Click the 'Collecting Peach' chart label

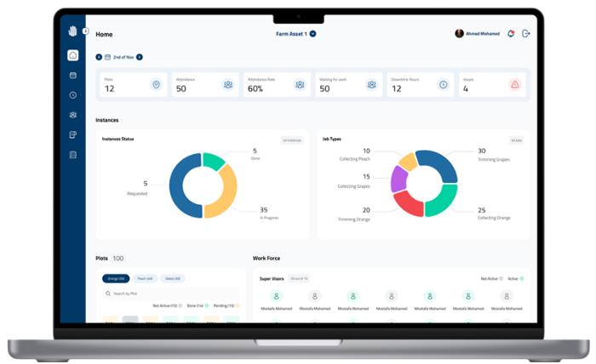pyautogui.click(x=355, y=159)
